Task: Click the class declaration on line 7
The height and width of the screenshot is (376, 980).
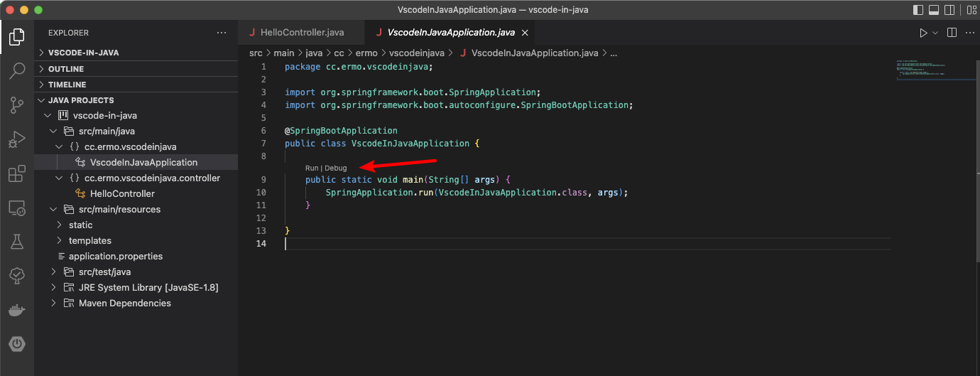Action: 382,144
